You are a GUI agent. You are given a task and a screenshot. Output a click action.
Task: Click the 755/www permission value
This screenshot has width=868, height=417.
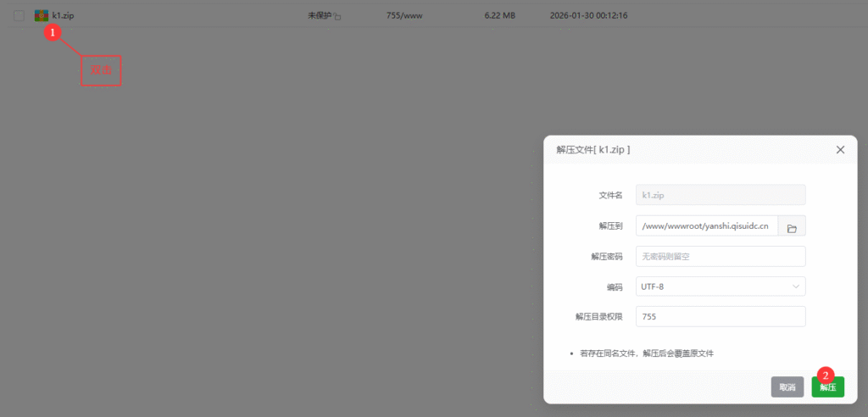(404, 16)
